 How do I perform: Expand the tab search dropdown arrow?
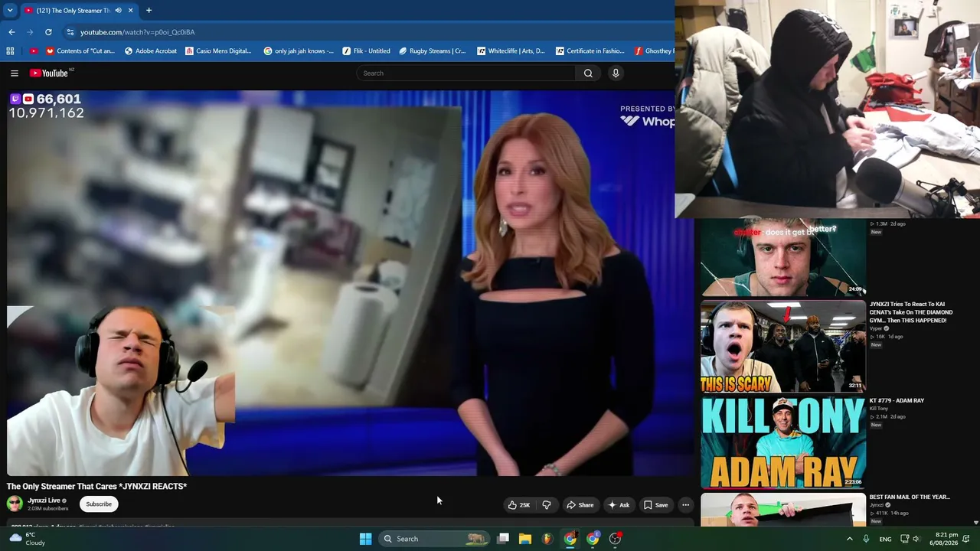pyautogui.click(x=10, y=10)
